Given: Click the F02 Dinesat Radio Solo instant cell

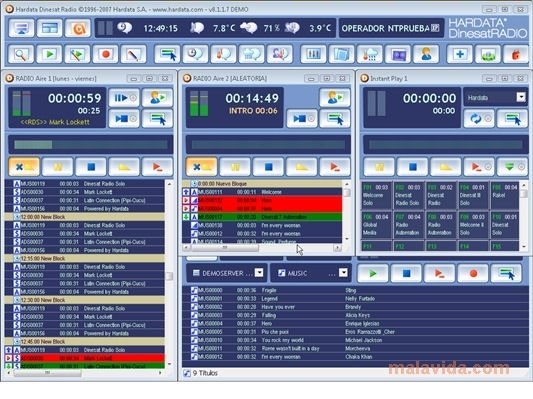Looking at the screenshot, I should [408, 195].
